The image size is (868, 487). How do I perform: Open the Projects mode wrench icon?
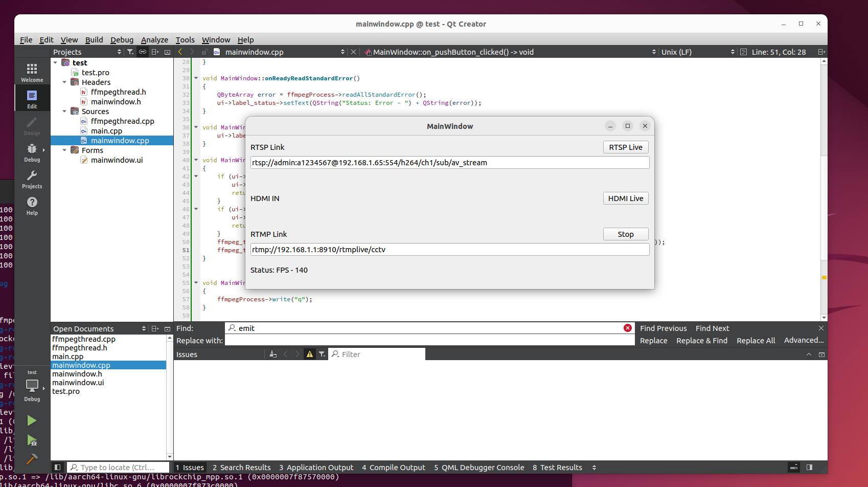point(32,179)
